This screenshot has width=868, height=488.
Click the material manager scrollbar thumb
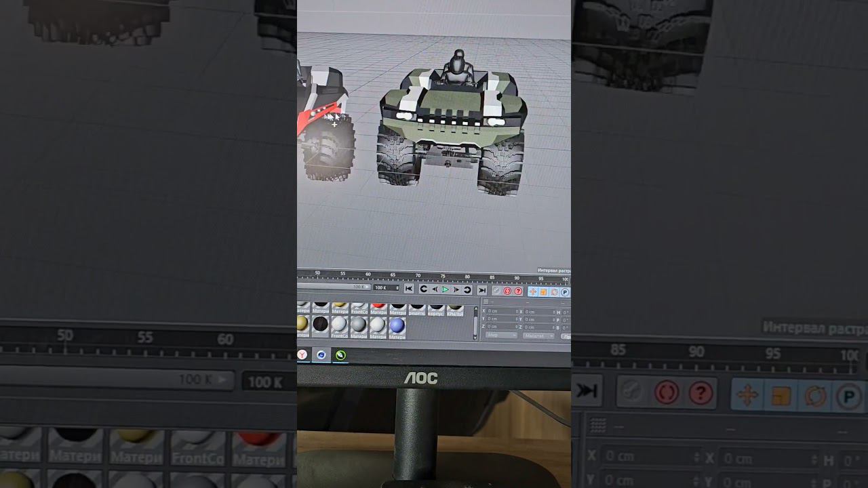coord(475,325)
